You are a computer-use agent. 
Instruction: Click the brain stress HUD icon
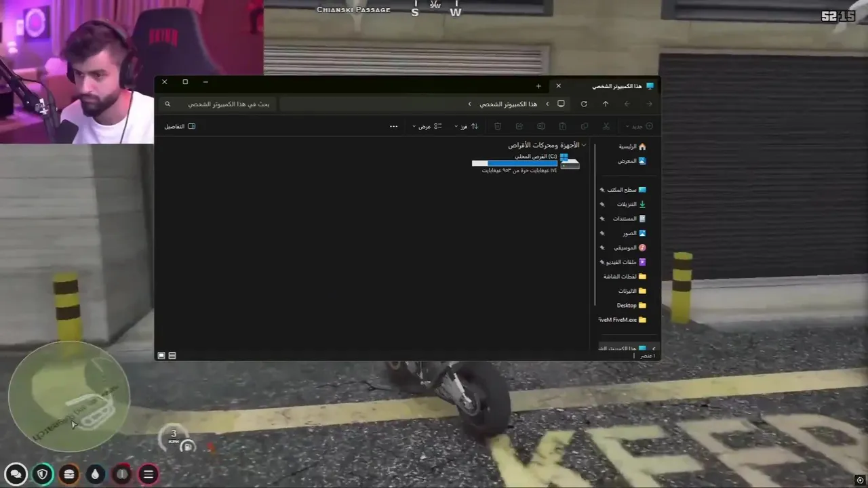(x=121, y=474)
